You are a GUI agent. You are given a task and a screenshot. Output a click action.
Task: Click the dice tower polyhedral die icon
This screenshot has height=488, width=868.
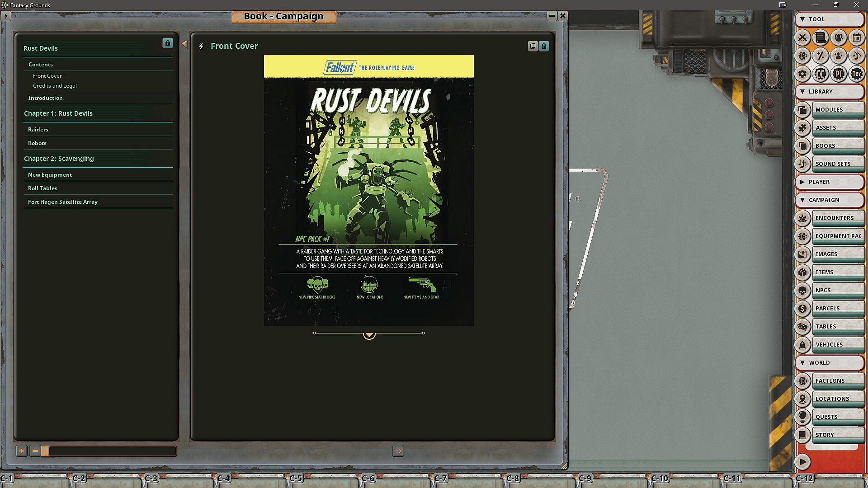[802, 56]
